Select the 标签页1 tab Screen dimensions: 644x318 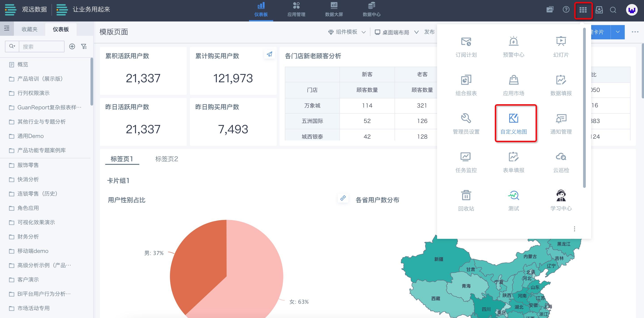click(122, 159)
